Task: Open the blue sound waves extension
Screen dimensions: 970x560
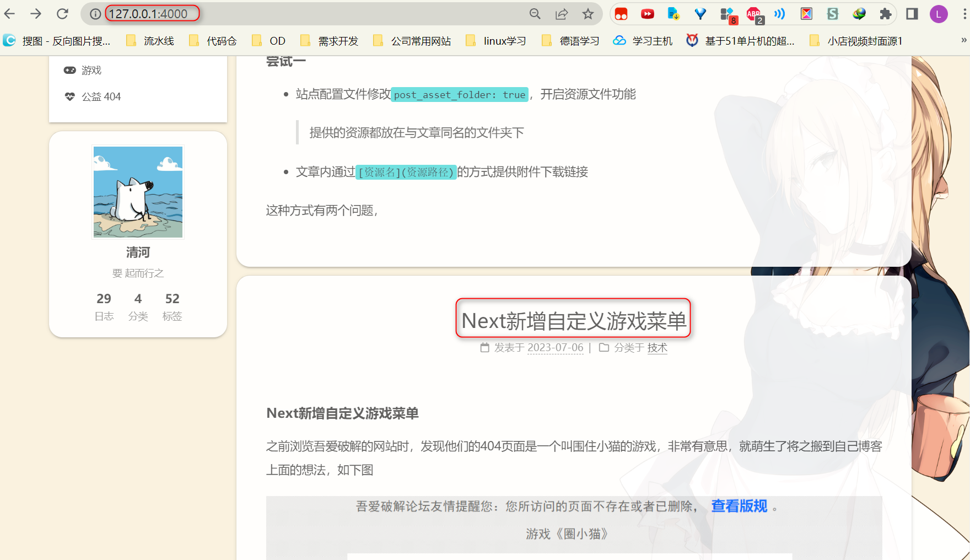Action: (x=779, y=14)
